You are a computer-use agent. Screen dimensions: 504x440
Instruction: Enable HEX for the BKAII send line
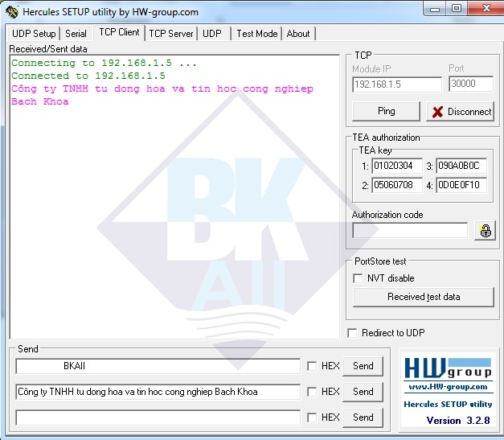click(x=312, y=366)
